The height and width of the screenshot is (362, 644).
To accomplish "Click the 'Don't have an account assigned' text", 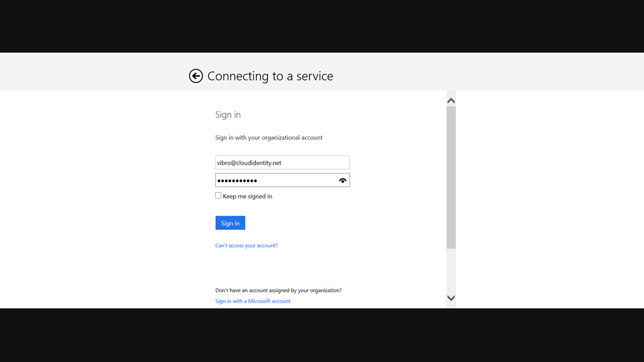I will pyautogui.click(x=279, y=290).
